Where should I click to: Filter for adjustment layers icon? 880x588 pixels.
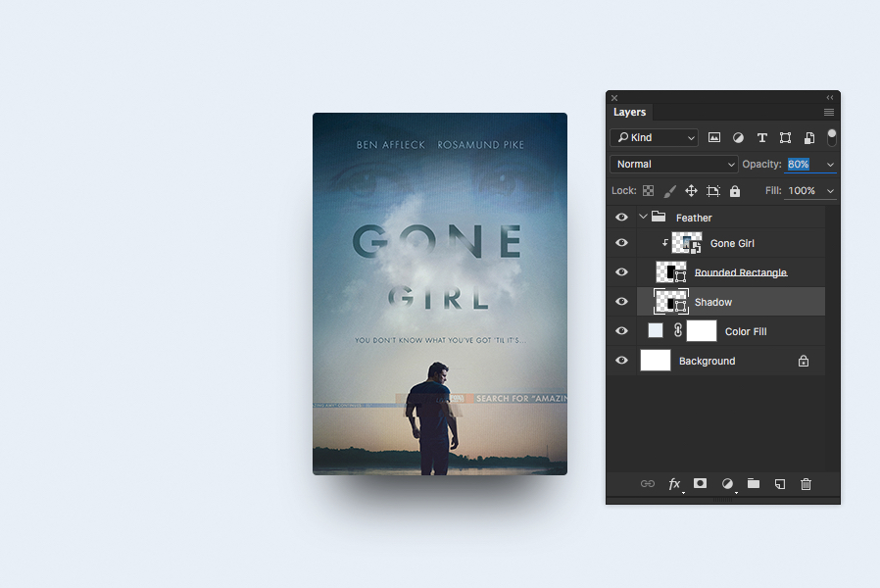pyautogui.click(x=738, y=137)
